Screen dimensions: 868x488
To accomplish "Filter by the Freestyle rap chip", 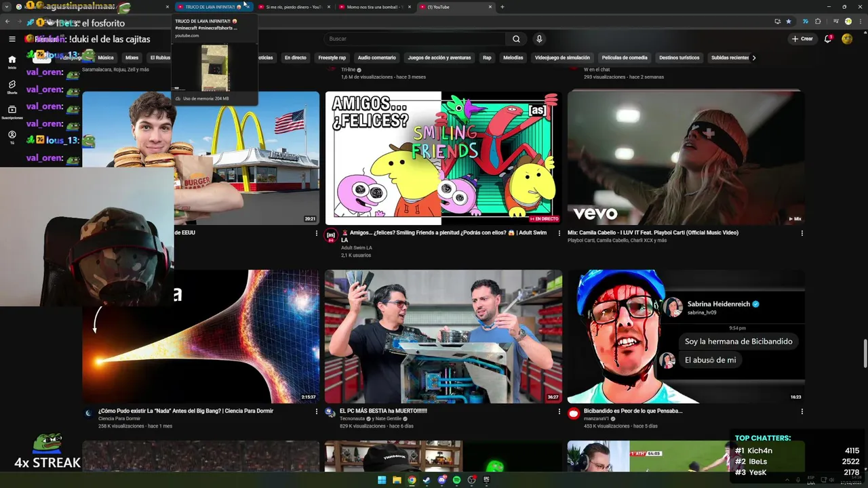I will point(332,58).
